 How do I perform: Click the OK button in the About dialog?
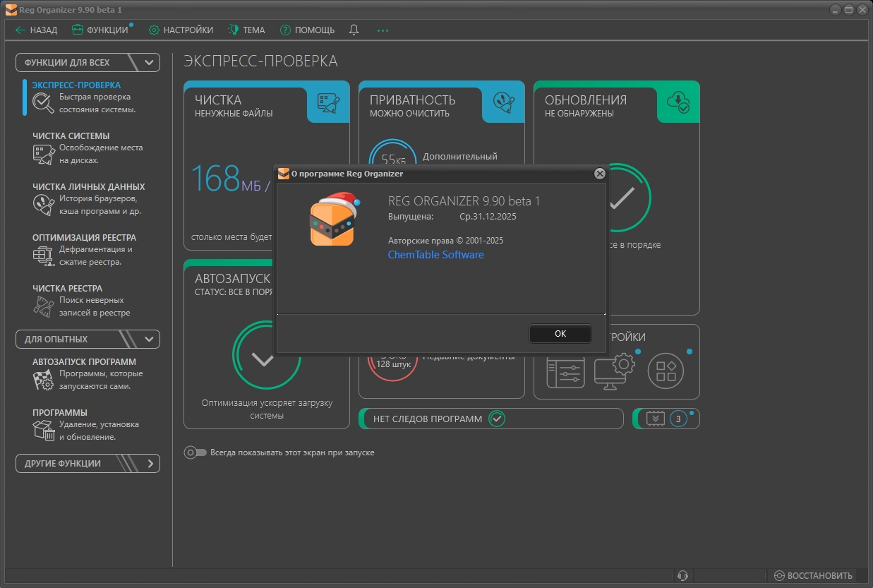(x=560, y=334)
